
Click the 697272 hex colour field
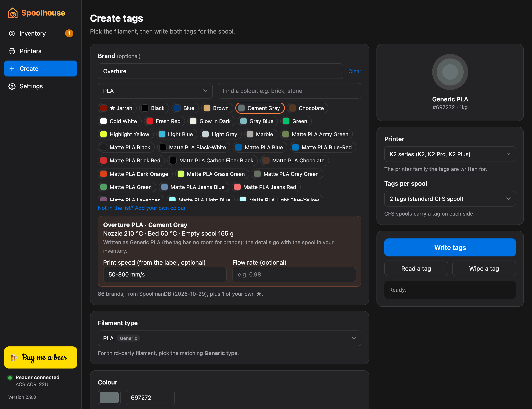[x=150, y=398]
